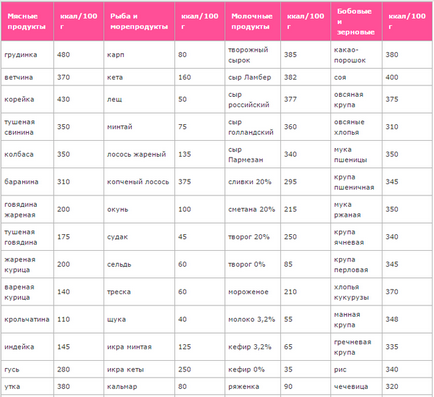The image size is (434, 397).
Task: Select the 'Бобовые и зерновые' header cell
Action: coord(356,22)
